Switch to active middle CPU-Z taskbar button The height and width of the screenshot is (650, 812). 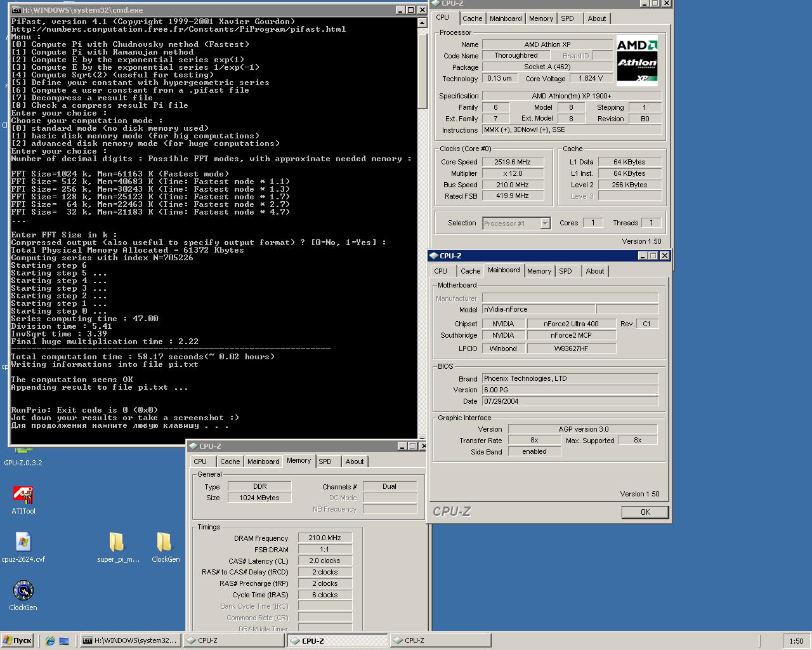tap(337, 640)
